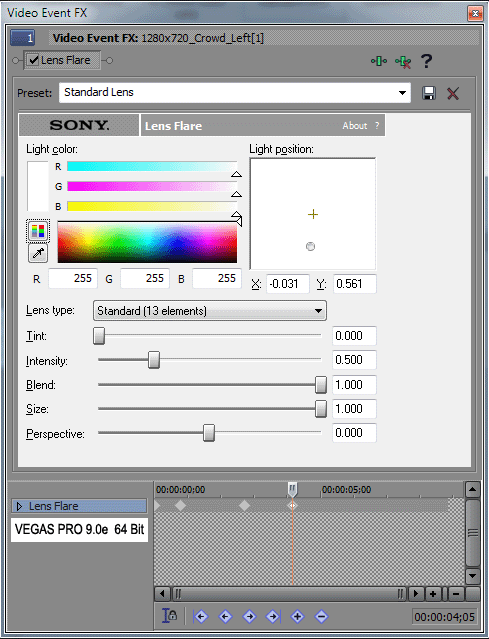
Task: Click the Perspective value field 0.000
Action: point(354,433)
